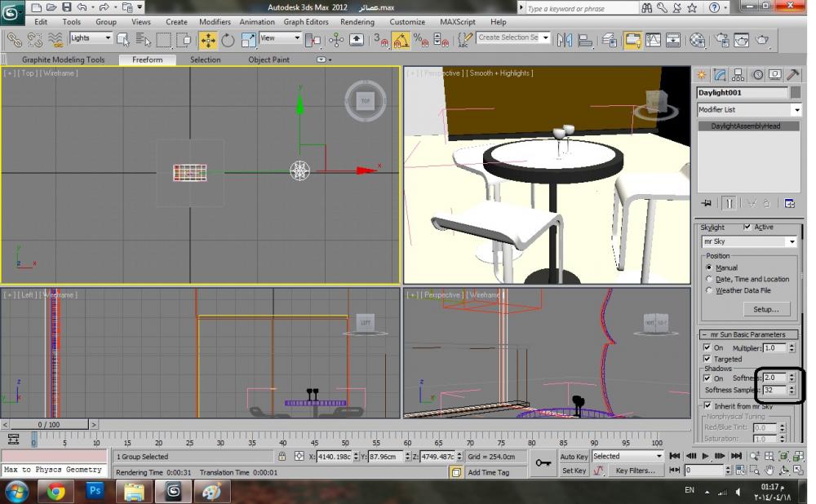Screen dimensions: 816x504
Task: Toggle Angle Snap in main toolbar
Action: 401,39
